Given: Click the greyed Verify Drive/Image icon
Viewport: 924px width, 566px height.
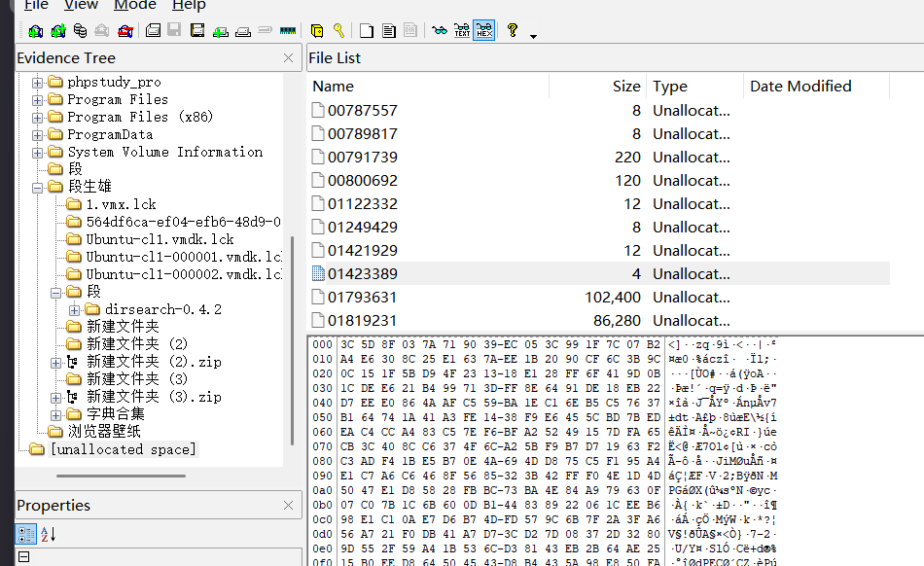Looking at the screenshot, I should [266, 29].
